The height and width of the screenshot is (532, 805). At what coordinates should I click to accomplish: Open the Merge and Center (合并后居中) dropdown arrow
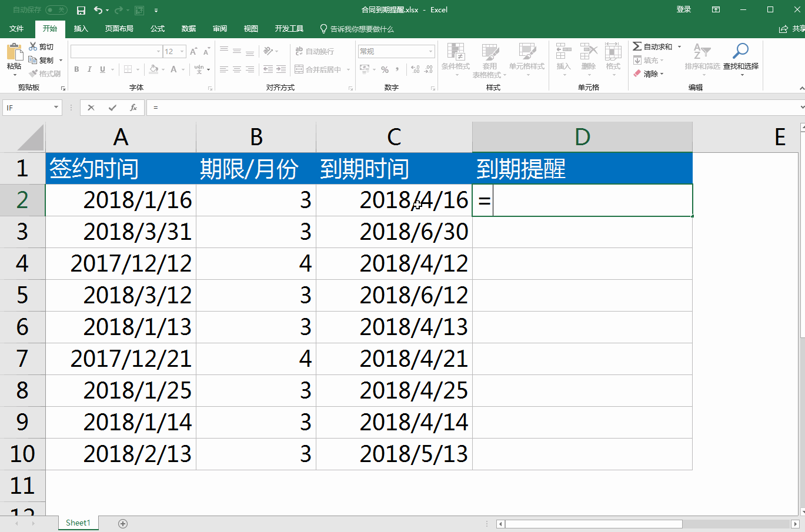348,69
